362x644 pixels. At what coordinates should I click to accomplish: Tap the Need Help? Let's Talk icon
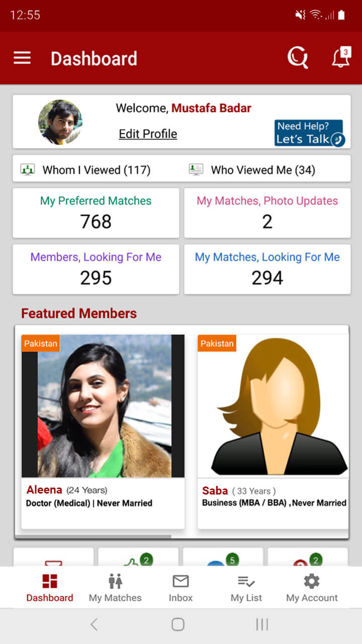point(309,133)
